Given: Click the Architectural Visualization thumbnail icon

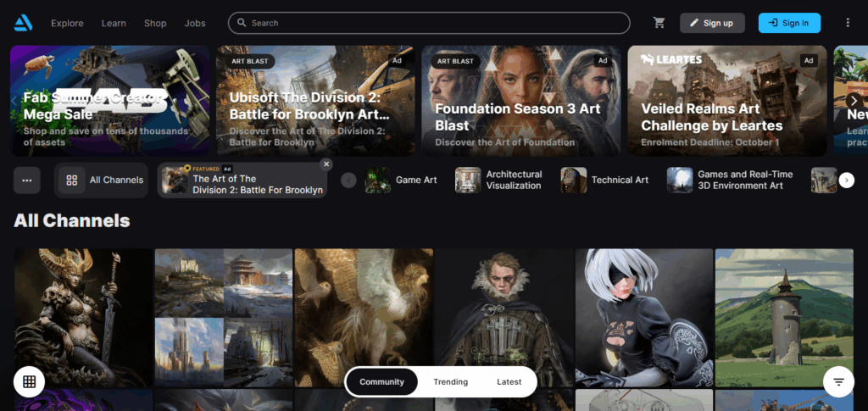Looking at the screenshot, I should click(468, 181).
